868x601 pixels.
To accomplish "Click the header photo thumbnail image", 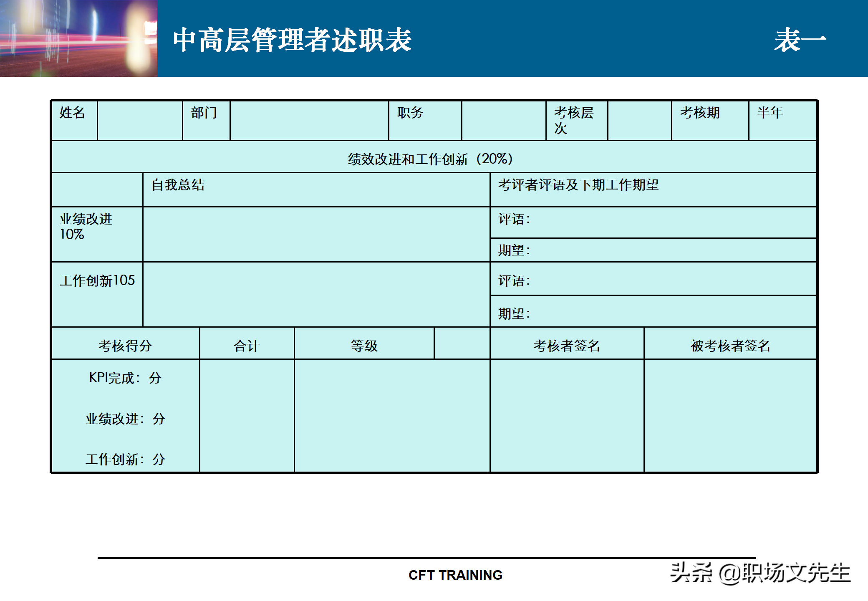I will [x=78, y=38].
